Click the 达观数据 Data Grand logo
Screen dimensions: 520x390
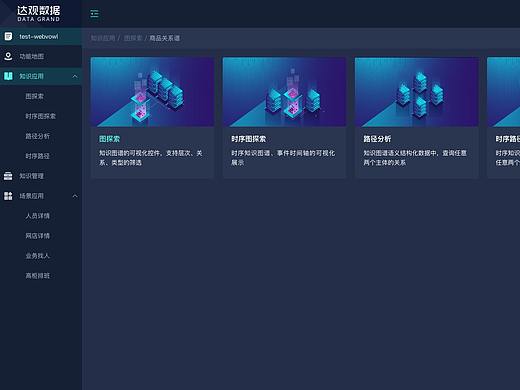(39, 14)
